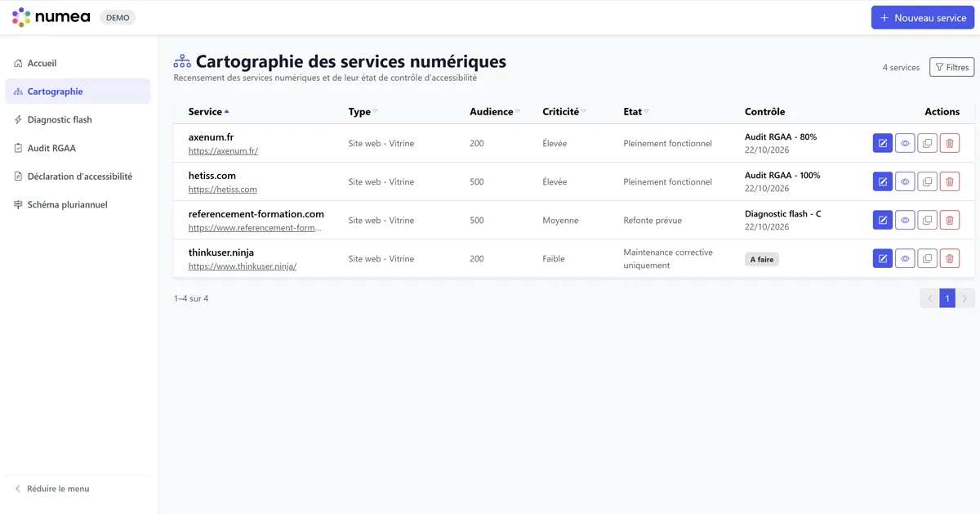Open the https://axenum.fr/ link
The width and height of the screenshot is (980, 514).
[223, 151]
